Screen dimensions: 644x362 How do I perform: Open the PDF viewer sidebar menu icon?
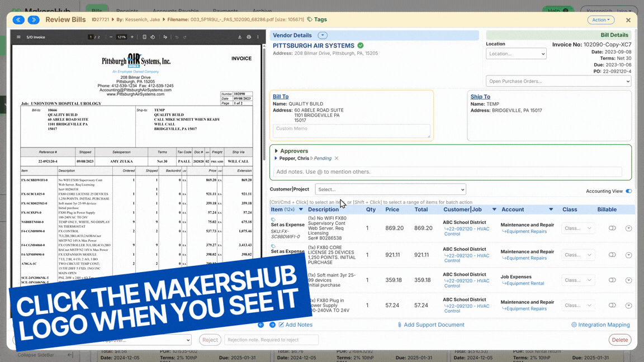(18, 37)
